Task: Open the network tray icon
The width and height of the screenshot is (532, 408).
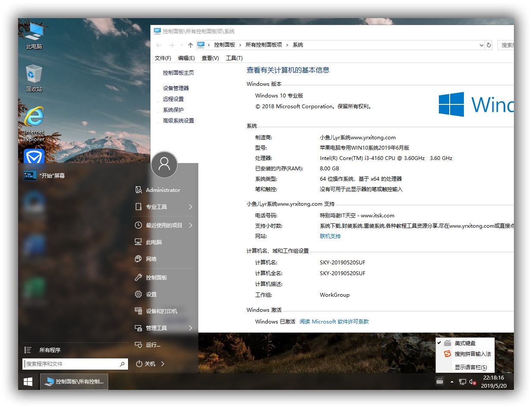Action: click(462, 382)
